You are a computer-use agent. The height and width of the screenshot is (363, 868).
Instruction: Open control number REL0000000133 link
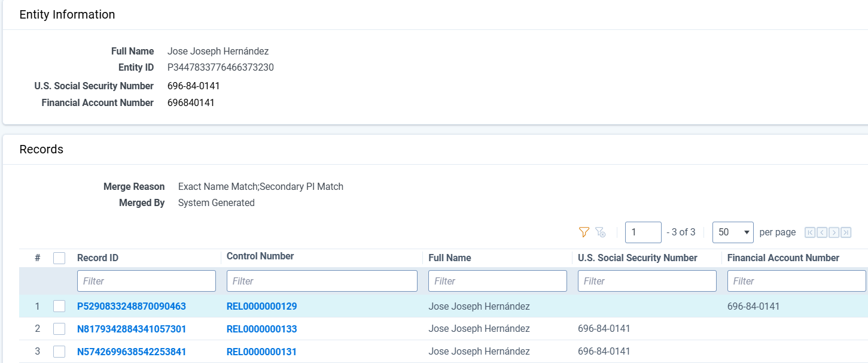[261, 329]
